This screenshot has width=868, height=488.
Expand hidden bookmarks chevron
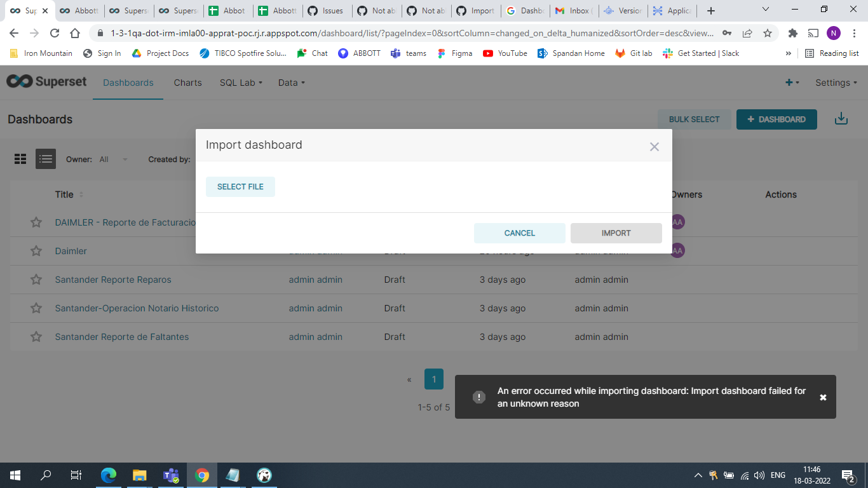tap(789, 53)
